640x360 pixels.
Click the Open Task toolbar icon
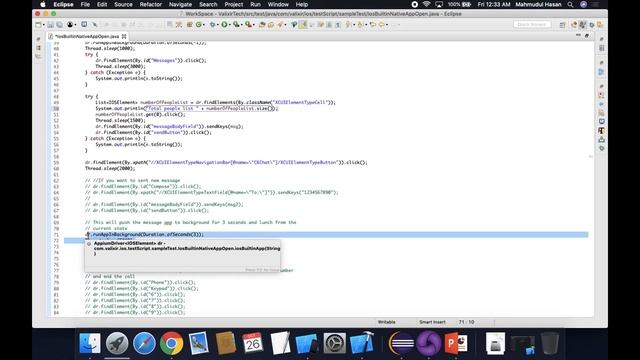coord(271,25)
